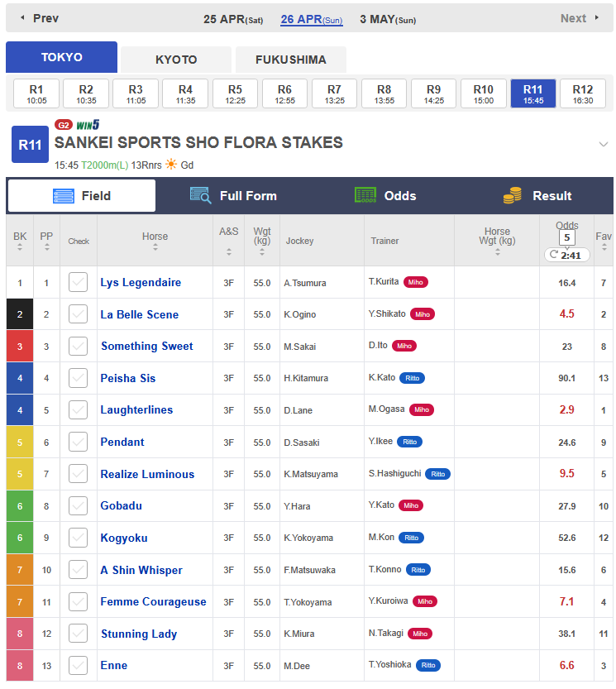Open race R1 at 10:05

coord(36,93)
